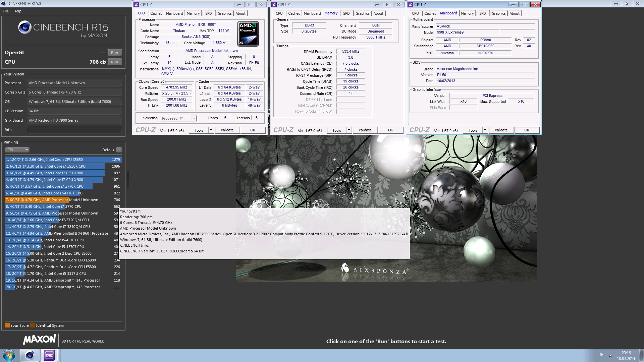Open About tab in first CPU-Z window
This screenshot has width=644, height=362.
click(240, 13)
